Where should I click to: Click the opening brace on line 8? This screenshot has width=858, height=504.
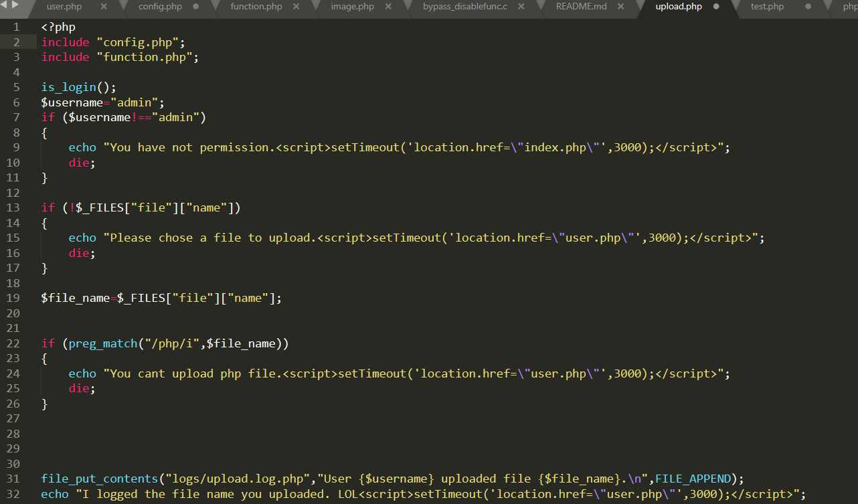point(45,133)
